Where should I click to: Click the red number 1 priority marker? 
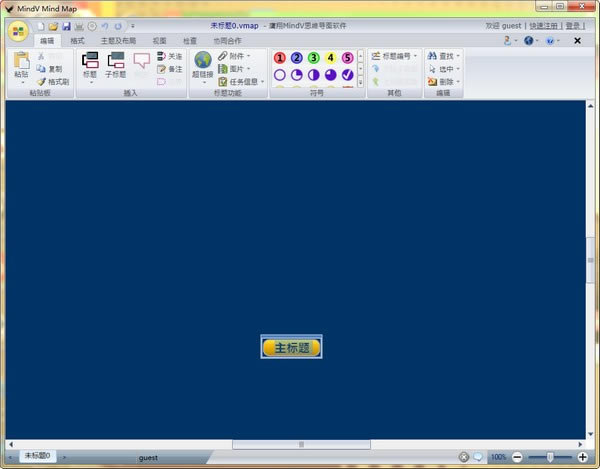click(x=280, y=57)
